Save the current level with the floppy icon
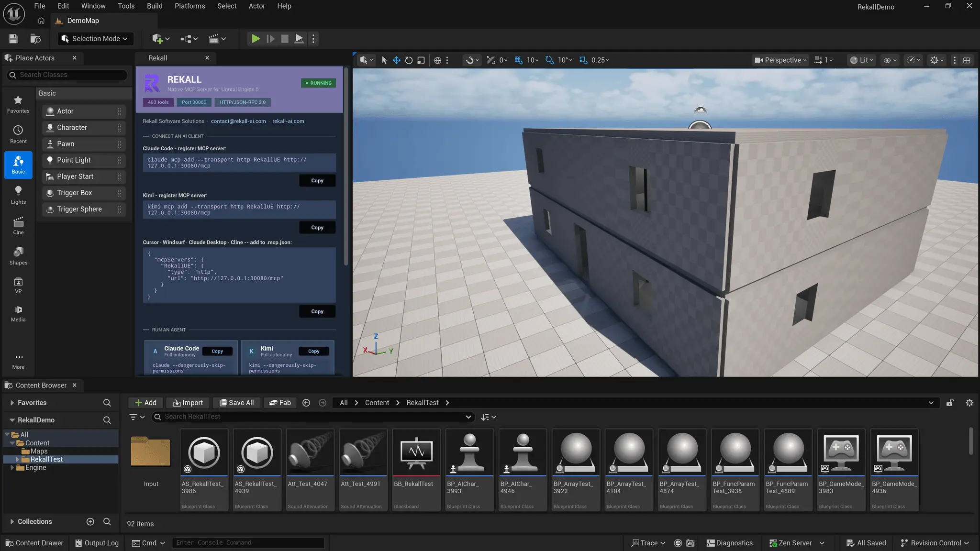 pos(13,39)
